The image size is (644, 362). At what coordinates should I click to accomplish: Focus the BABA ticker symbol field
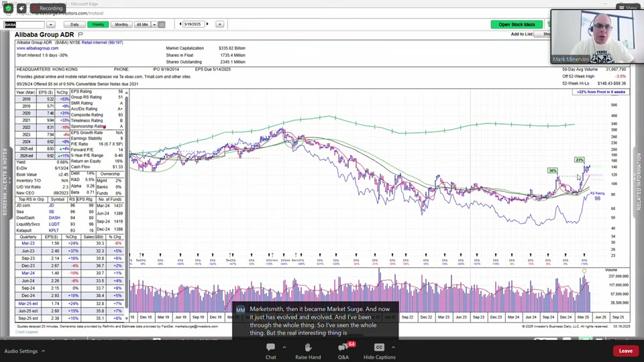(x=24, y=25)
